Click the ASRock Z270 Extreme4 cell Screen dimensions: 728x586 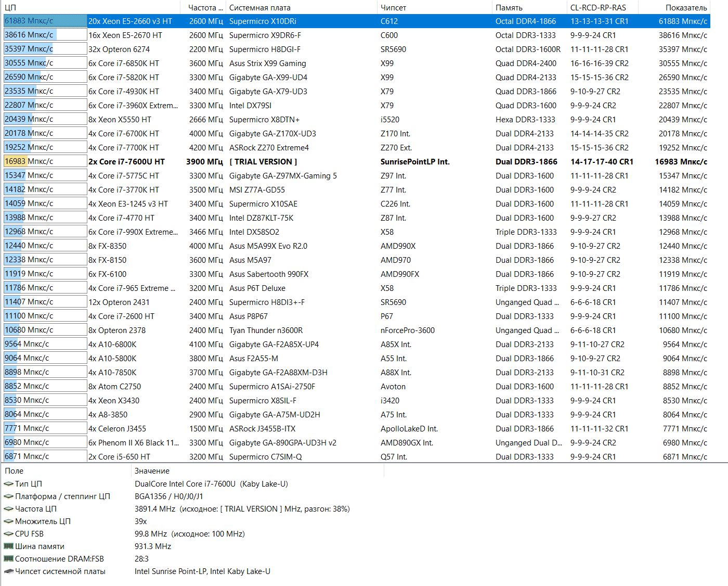pos(269,148)
